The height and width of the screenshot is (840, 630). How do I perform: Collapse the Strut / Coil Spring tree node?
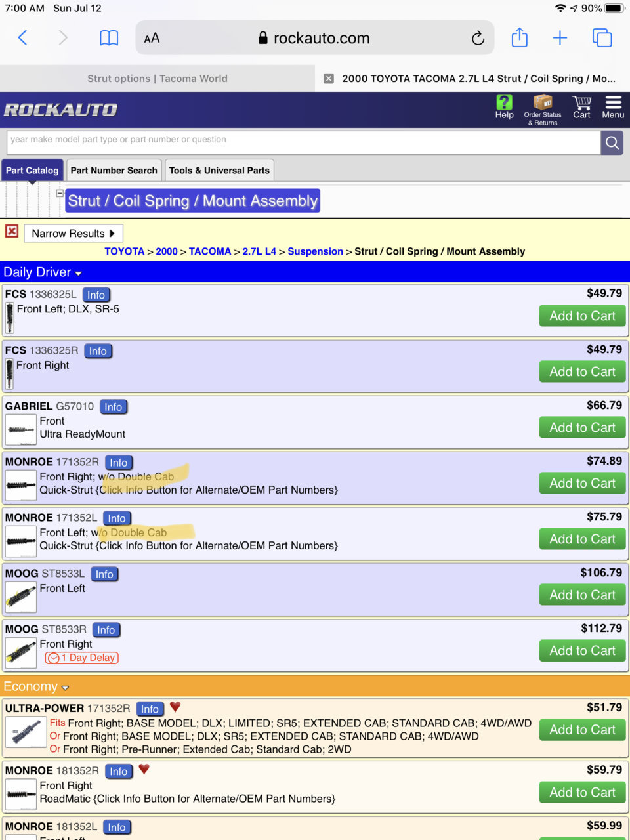[x=60, y=194]
